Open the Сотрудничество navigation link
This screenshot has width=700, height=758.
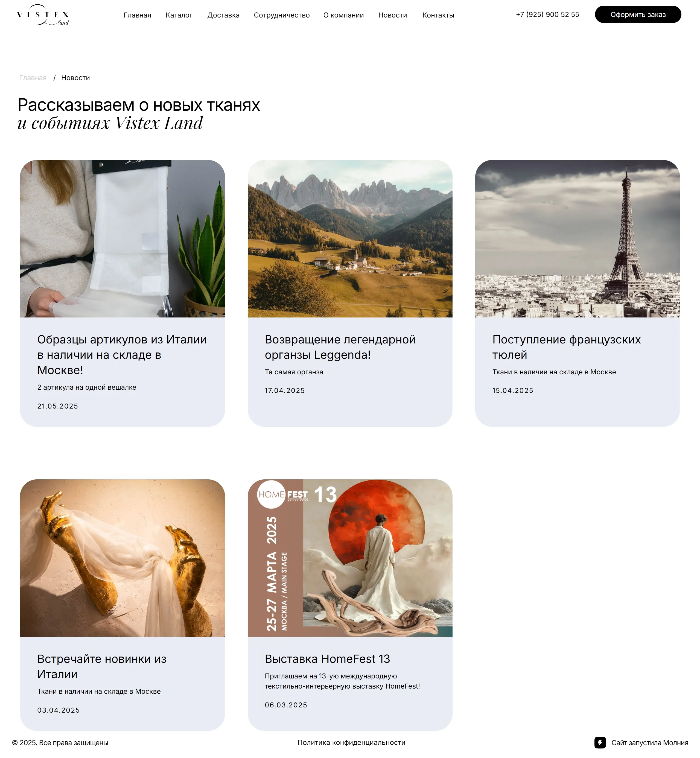281,15
